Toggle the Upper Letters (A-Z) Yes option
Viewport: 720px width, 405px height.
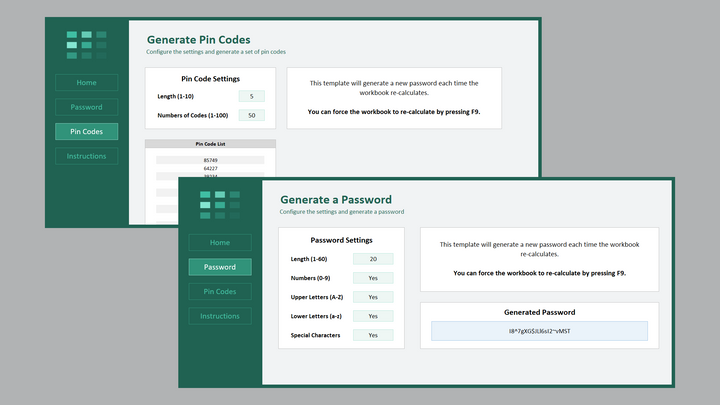click(x=373, y=297)
